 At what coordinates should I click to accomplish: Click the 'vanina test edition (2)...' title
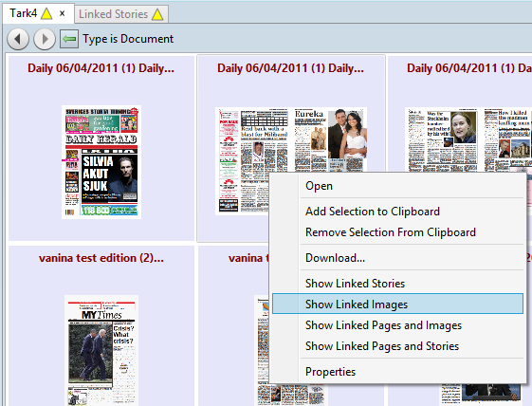coord(101,258)
